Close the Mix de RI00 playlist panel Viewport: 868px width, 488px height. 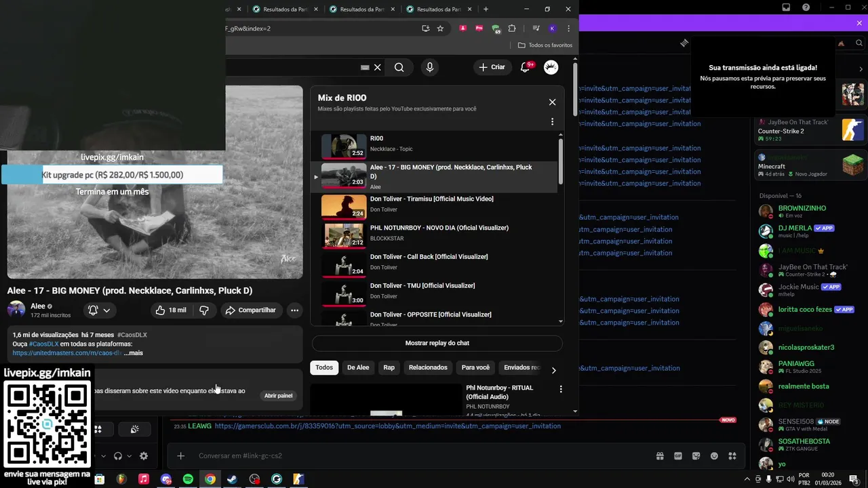552,102
